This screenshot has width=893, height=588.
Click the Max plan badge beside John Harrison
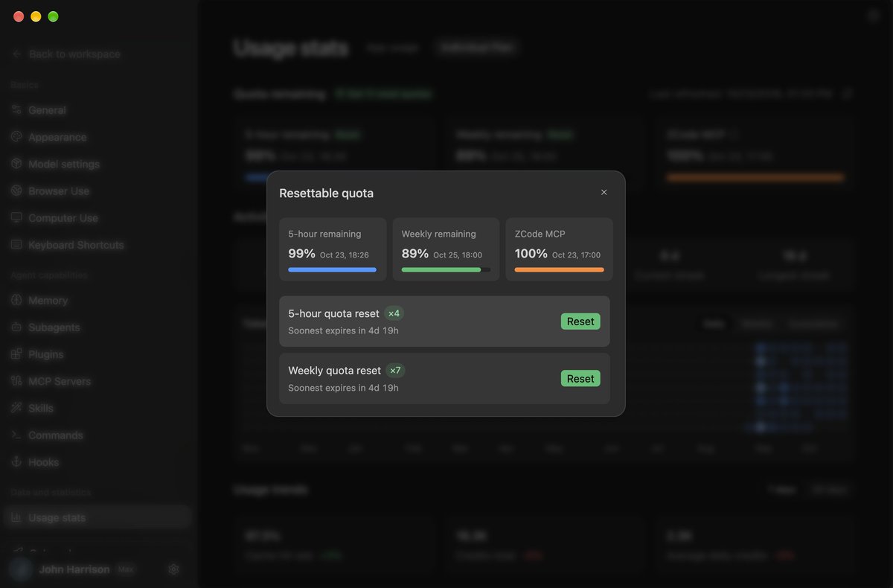[126, 569]
